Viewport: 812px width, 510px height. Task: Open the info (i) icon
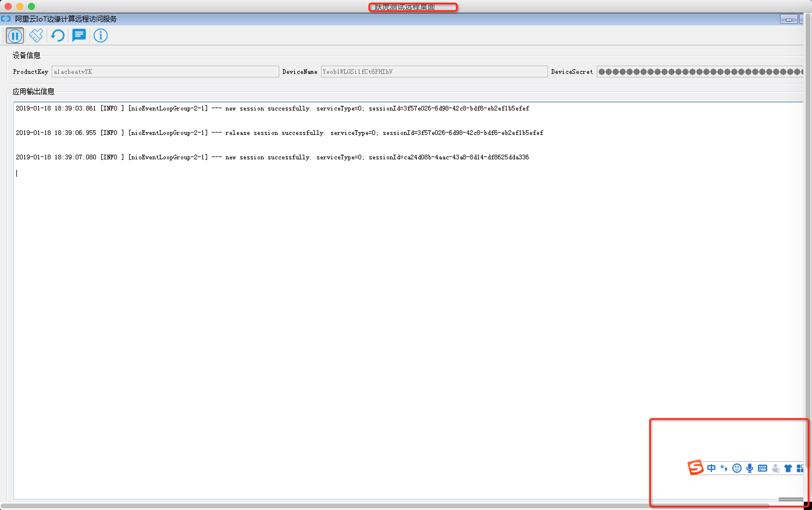click(x=101, y=36)
